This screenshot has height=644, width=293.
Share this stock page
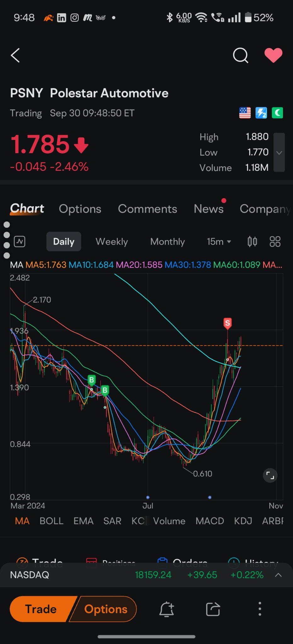[x=213, y=609]
